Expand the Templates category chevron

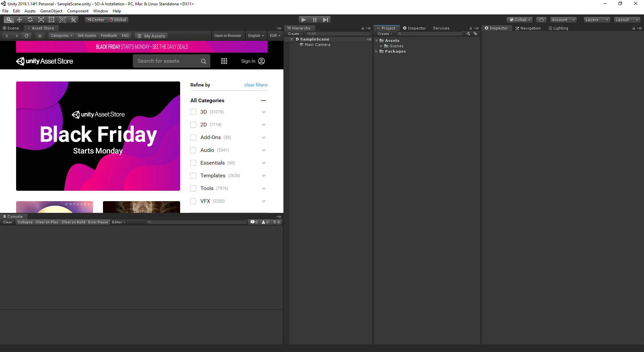point(264,176)
